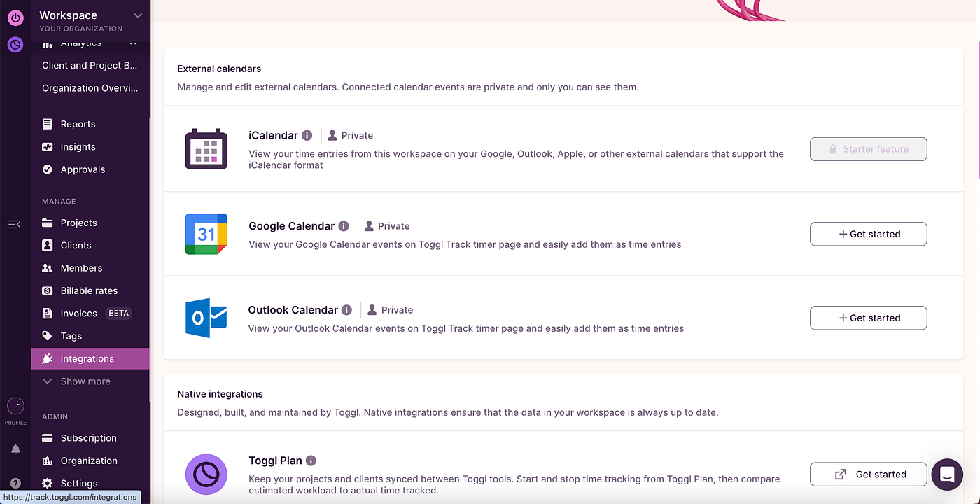980x504 pixels.
Task: Click the Members people icon
Action: [x=48, y=268]
